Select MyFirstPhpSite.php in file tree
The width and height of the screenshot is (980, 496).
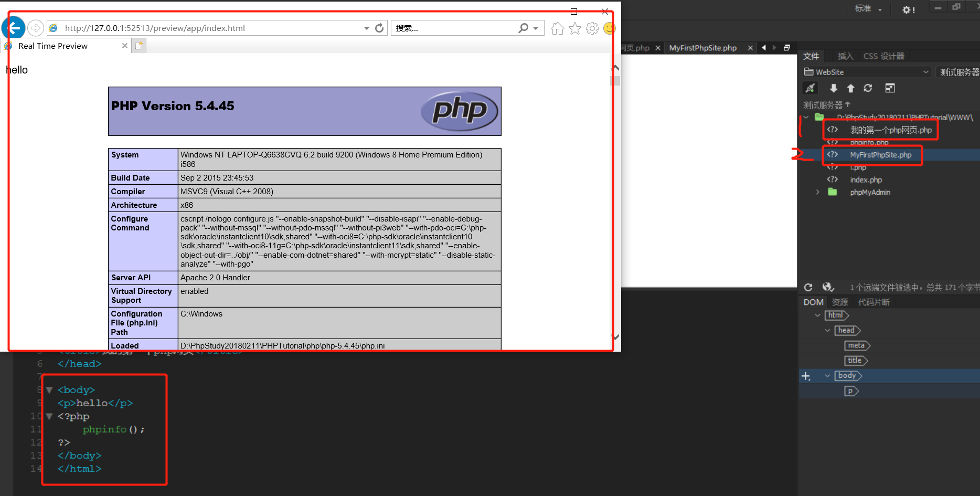pyautogui.click(x=881, y=155)
